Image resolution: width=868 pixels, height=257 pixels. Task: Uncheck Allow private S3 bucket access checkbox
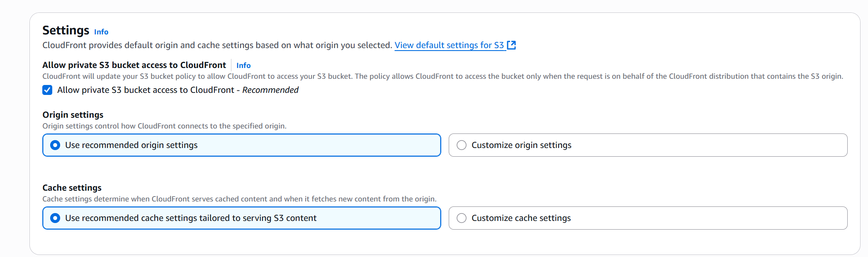(x=47, y=90)
